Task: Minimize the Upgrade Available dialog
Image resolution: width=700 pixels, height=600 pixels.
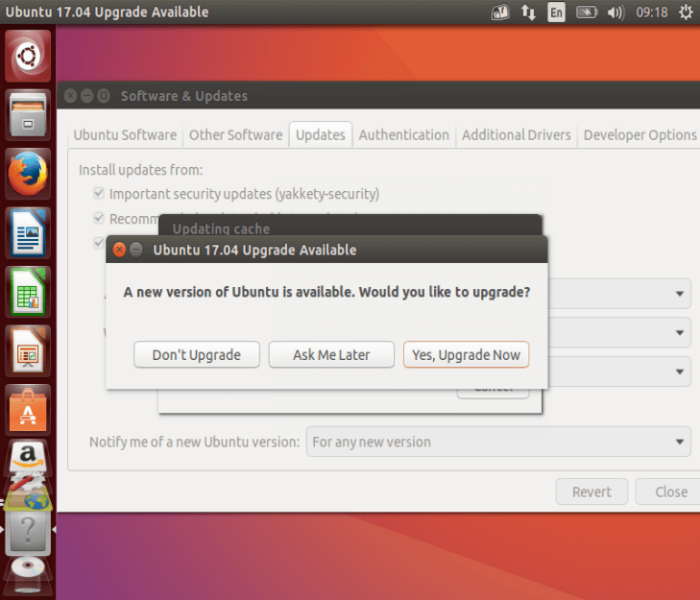Action: point(136,250)
